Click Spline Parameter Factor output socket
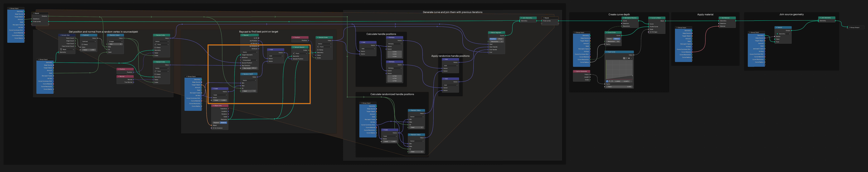Viewport: 868px width, 172px height. point(590,75)
